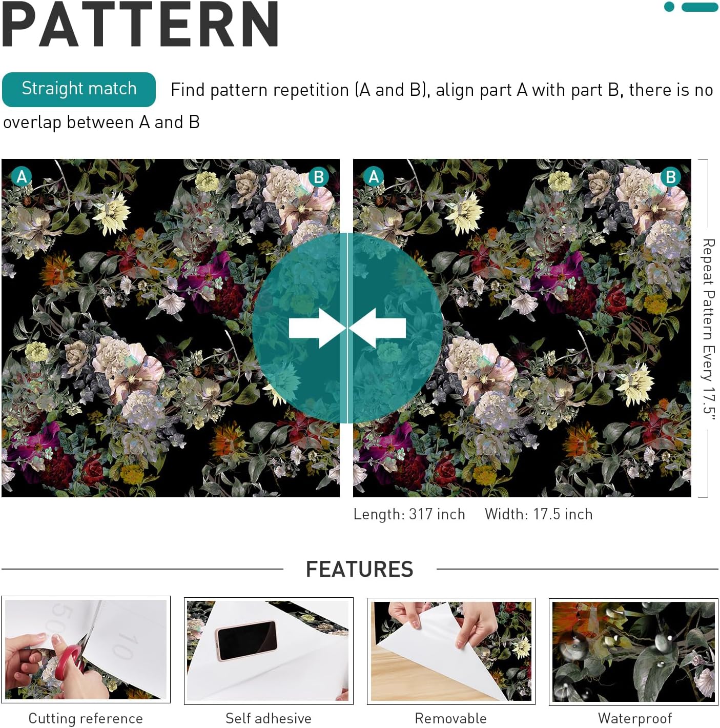Viewport: 720px width, 728px height.
Task: Click the FEATURES section heading
Action: [x=360, y=569]
